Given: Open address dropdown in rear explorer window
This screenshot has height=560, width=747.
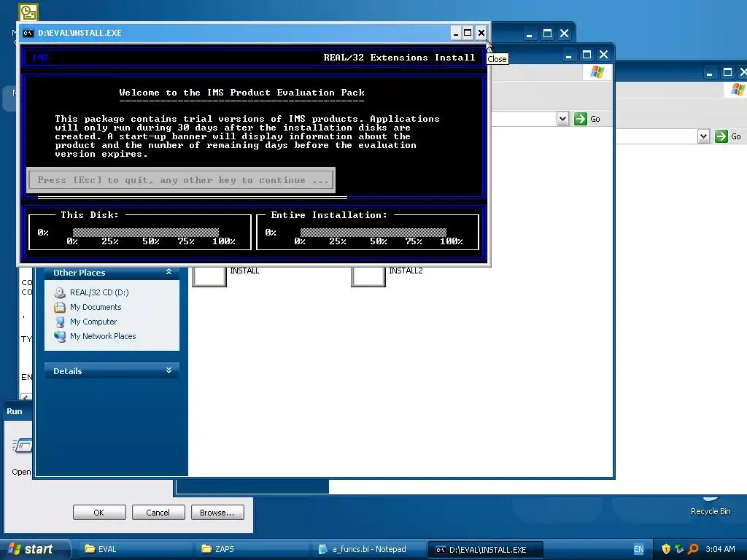Looking at the screenshot, I should (704, 136).
